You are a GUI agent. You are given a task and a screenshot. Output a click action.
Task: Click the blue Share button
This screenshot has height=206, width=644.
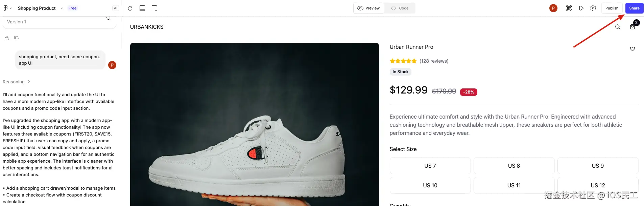pos(634,8)
